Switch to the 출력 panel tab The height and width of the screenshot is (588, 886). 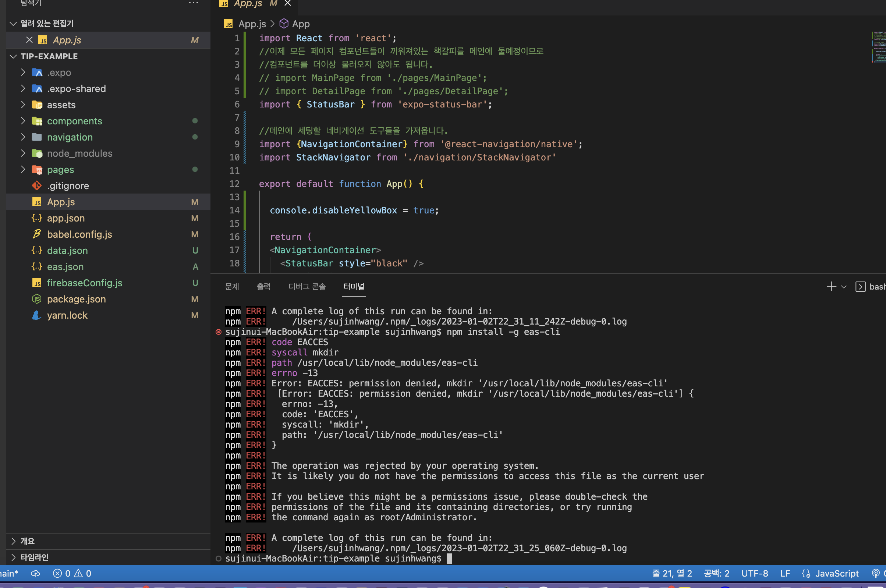[263, 287]
